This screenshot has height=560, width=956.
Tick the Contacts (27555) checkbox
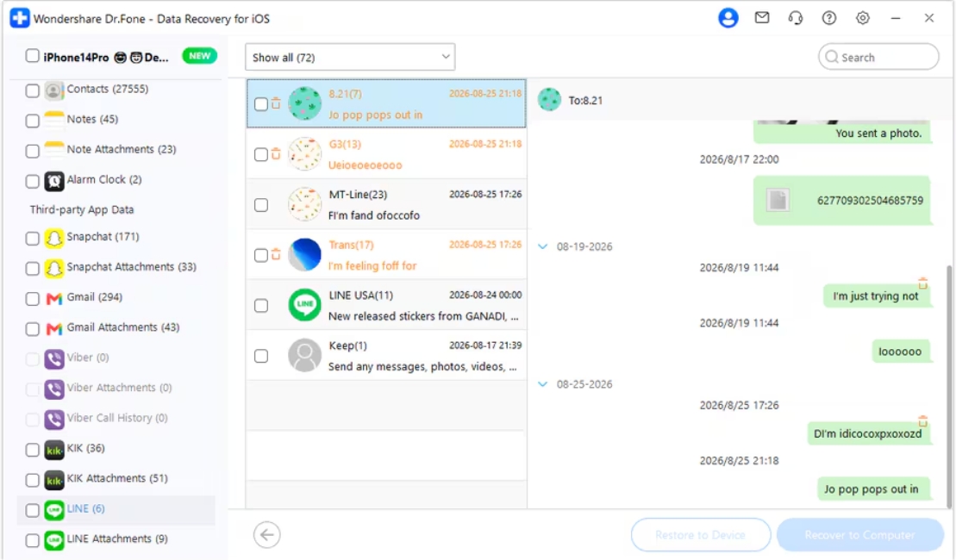click(x=32, y=90)
